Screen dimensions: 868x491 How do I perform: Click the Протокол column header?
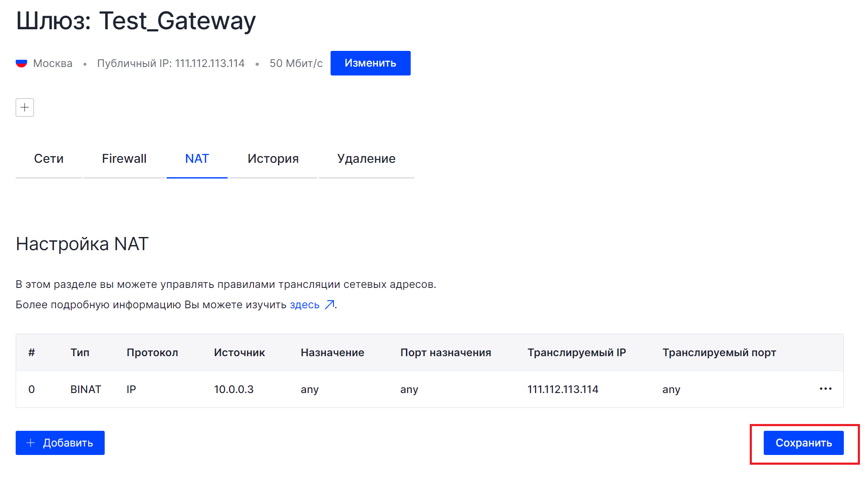pyautogui.click(x=152, y=352)
